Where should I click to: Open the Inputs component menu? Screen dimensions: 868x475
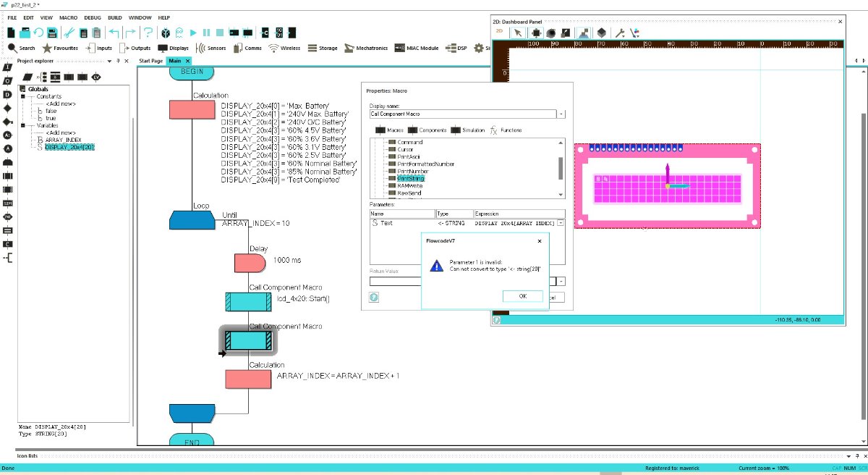coord(99,48)
